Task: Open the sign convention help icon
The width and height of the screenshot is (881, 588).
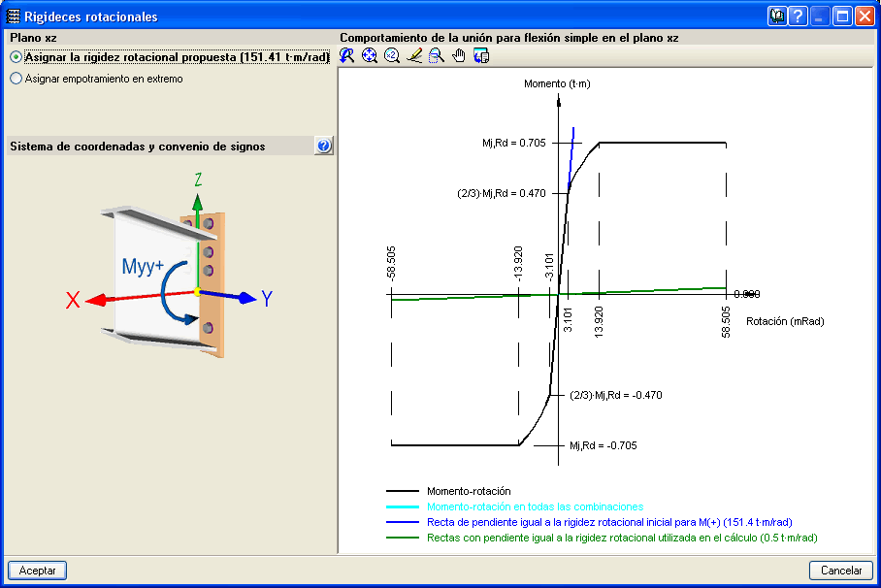Action: tap(324, 147)
